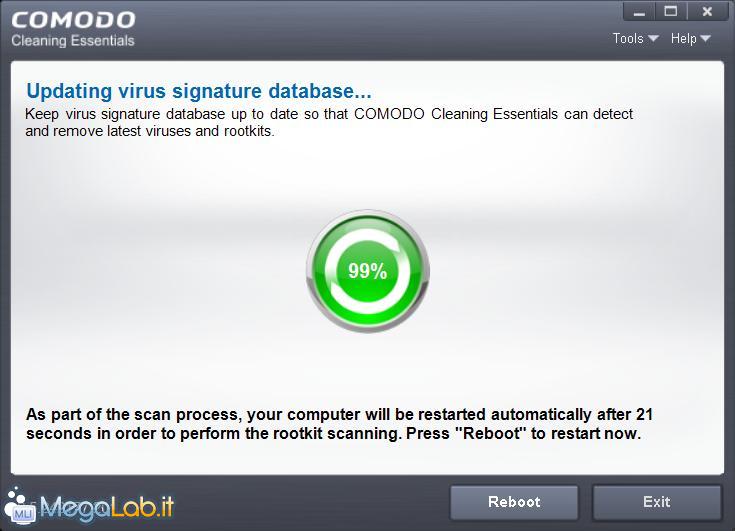
Task: Expand the Tools dropdown arrow
Action: [x=653, y=38]
